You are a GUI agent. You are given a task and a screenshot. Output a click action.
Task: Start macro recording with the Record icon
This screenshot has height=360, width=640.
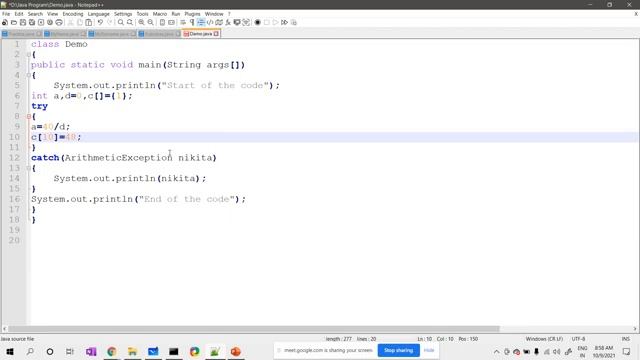[x=258, y=22]
